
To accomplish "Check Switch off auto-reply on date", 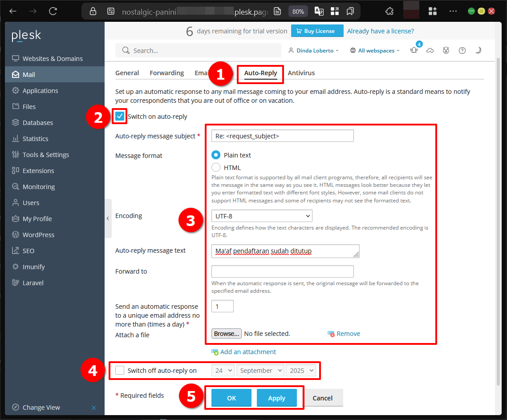I will 119,370.
